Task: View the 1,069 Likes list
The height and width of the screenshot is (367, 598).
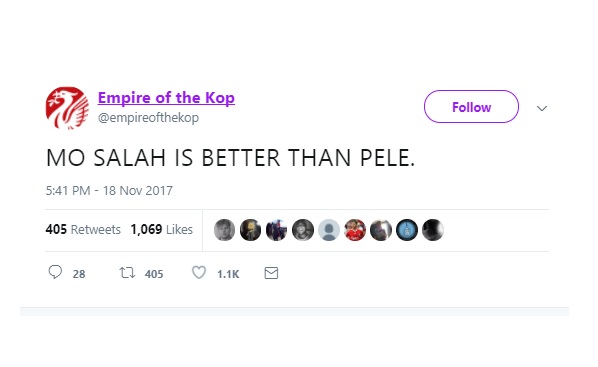Action: (162, 230)
